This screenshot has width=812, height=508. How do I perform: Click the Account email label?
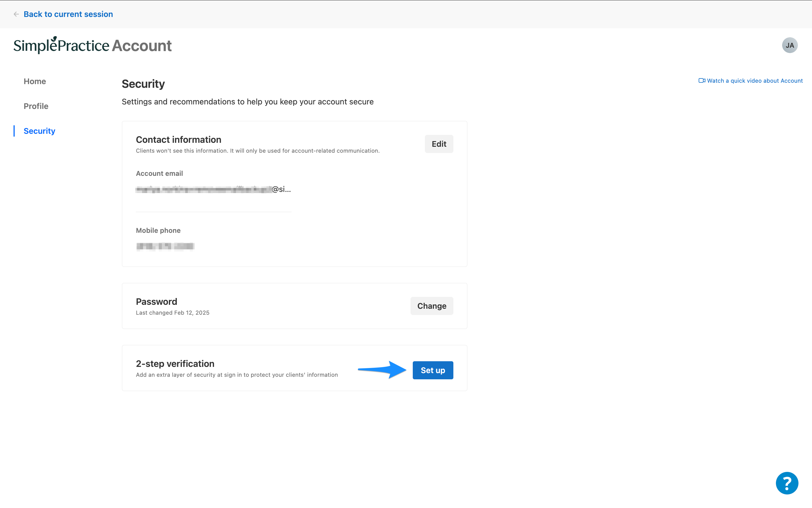(x=159, y=174)
